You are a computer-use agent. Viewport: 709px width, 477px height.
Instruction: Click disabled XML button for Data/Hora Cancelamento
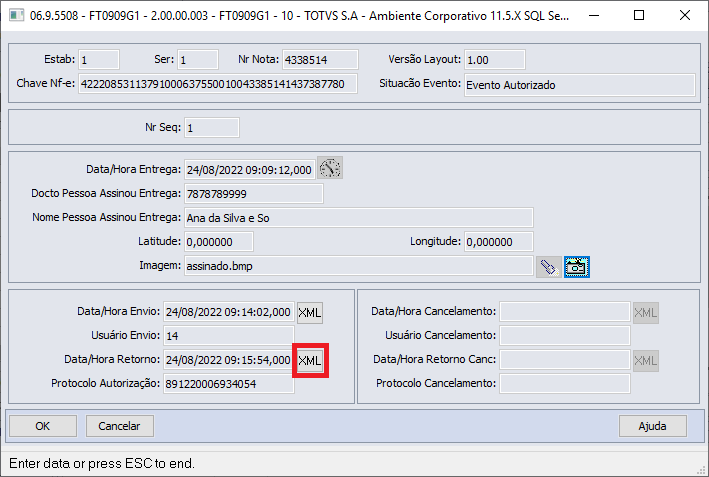coord(646,312)
